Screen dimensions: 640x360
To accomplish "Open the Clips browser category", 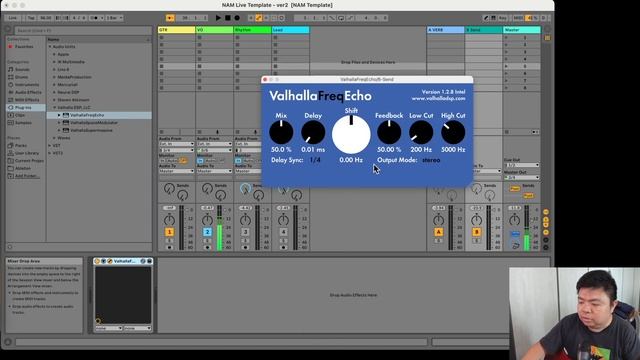I will click(20, 115).
